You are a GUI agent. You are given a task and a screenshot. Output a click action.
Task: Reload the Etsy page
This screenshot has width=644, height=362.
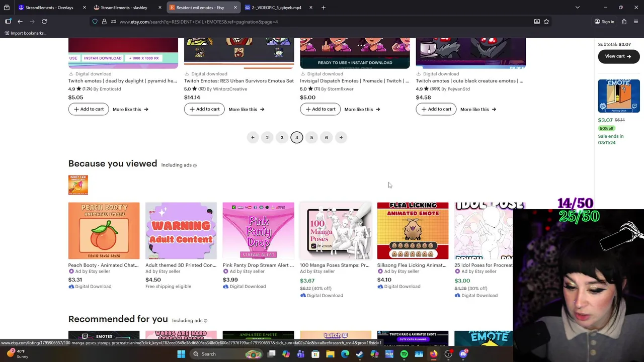coord(44,22)
